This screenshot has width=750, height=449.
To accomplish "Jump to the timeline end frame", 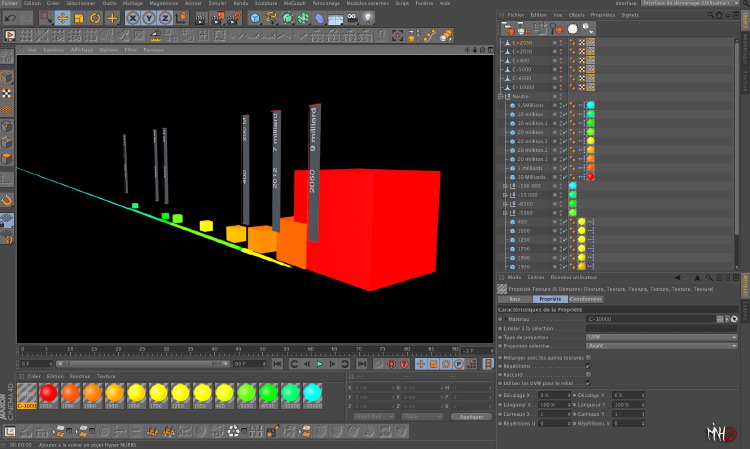I will 362,364.
